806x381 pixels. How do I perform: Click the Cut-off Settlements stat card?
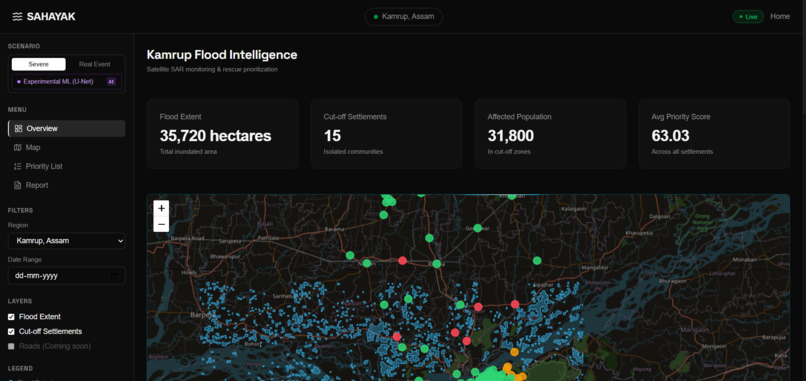[x=386, y=134]
